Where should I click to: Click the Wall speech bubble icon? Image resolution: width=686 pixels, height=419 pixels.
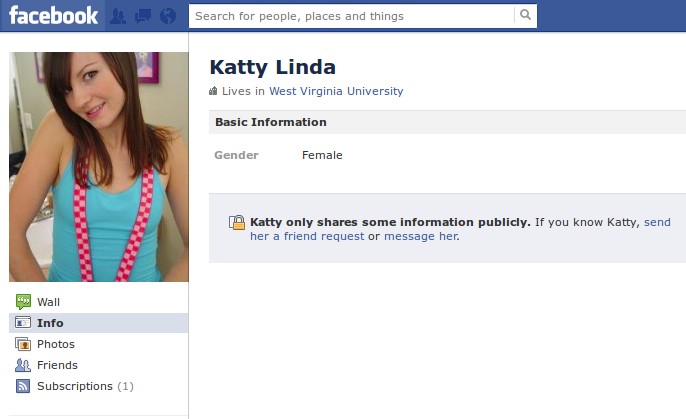coord(23,302)
